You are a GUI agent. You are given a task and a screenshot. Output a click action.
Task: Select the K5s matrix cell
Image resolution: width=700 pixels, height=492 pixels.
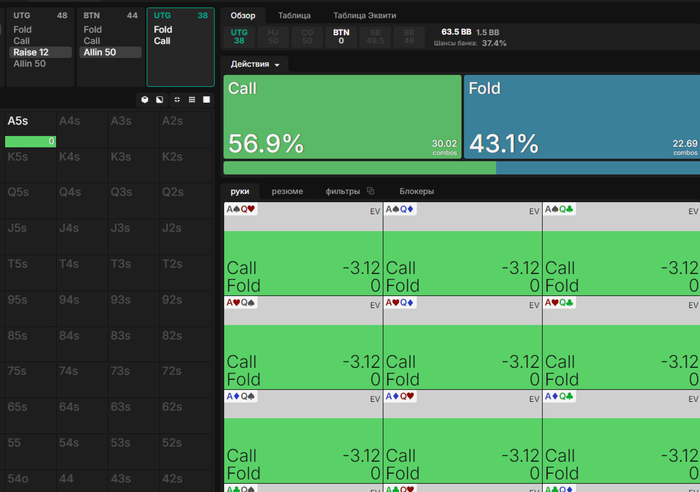pos(30,166)
